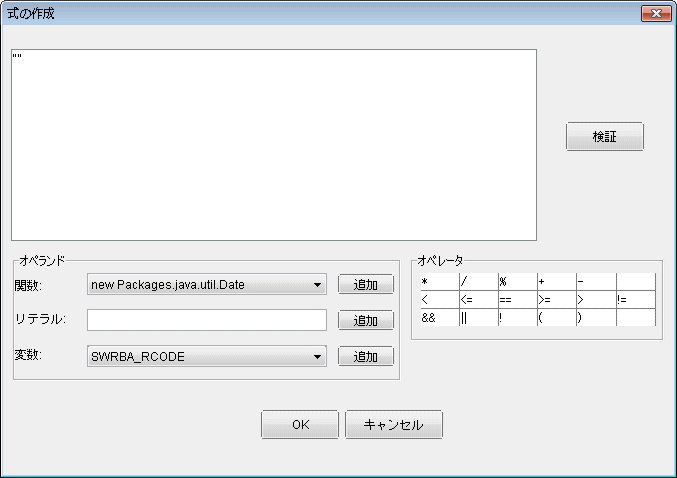Screen dimensions: 677x478
Task: Insert the && logical AND operator
Action: (x=440, y=317)
